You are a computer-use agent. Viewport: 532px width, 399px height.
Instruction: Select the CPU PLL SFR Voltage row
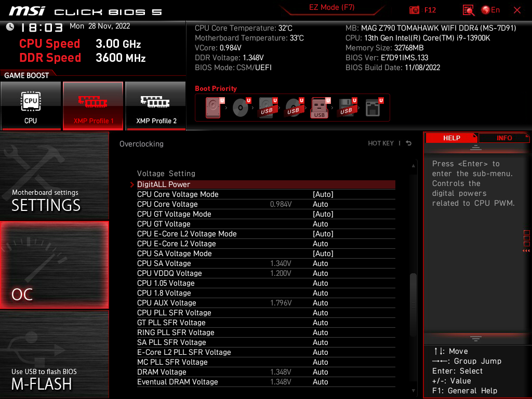[266, 312]
